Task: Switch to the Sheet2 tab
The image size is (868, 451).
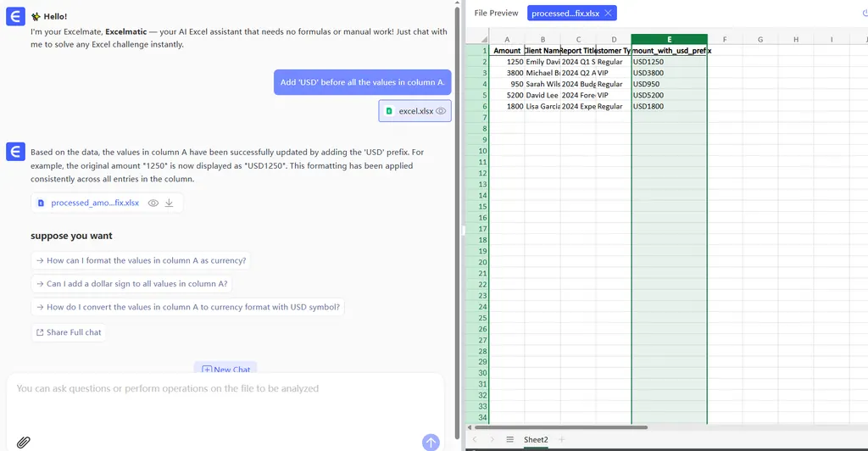Action: point(536,439)
